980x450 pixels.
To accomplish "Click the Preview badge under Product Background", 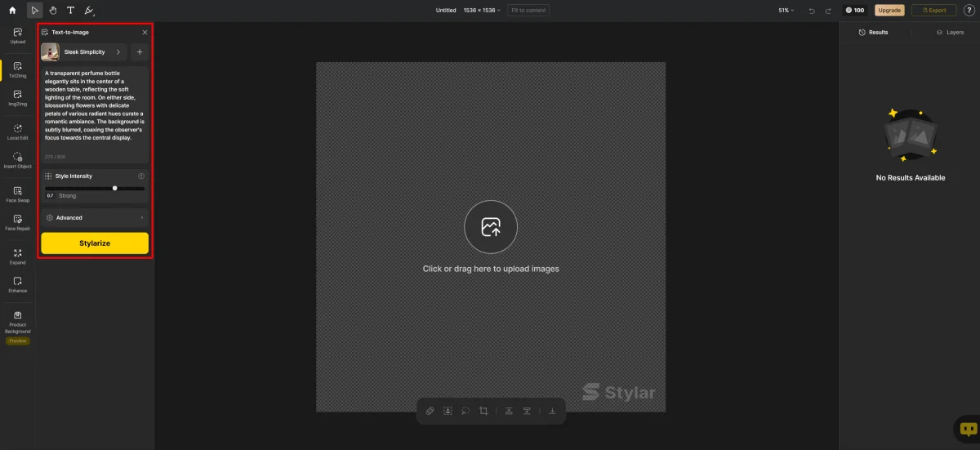I will click(18, 341).
